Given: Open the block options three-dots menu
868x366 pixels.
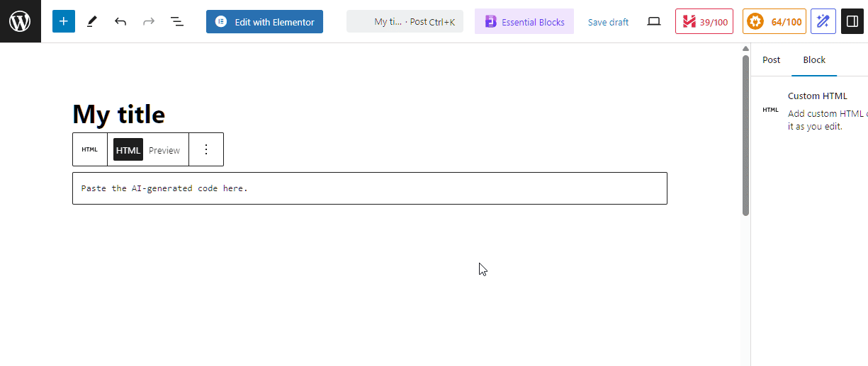Looking at the screenshot, I should tap(206, 149).
